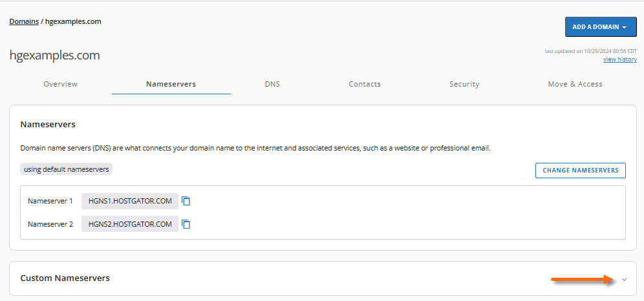Click the large hgexamples.com page title
The image size is (644, 301).
click(55, 56)
